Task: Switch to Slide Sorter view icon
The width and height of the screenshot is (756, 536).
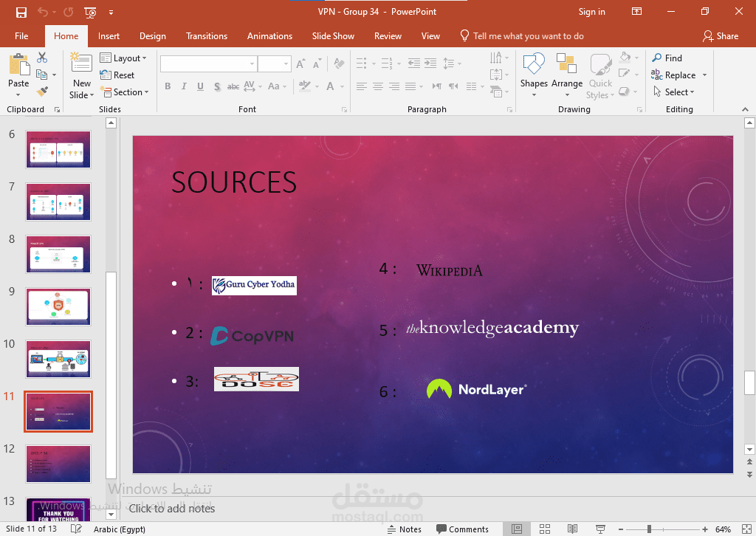Action: click(545, 529)
